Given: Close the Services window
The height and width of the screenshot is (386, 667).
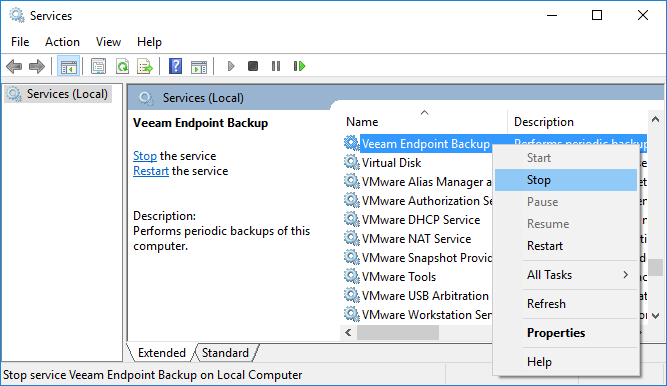Looking at the screenshot, I should coord(643,15).
